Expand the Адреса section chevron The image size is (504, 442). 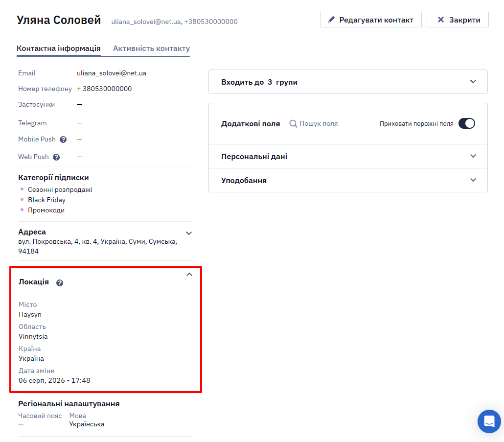click(189, 233)
